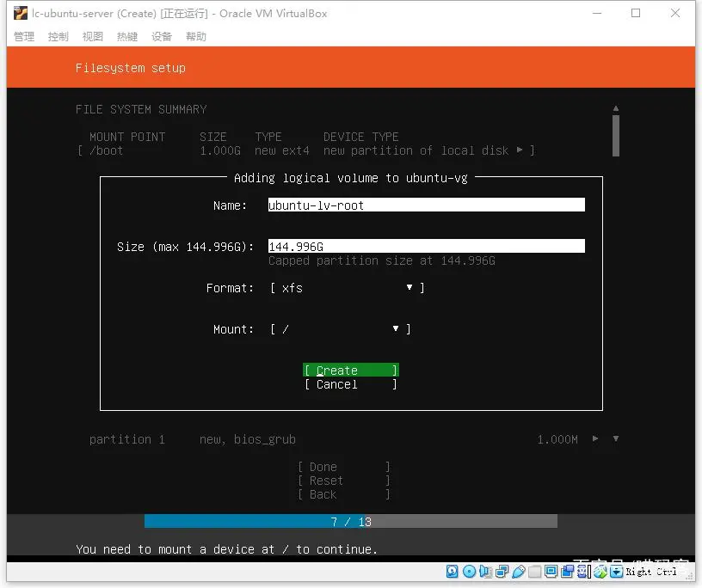Open the 帮助 menu
702x588 pixels.
click(x=196, y=36)
